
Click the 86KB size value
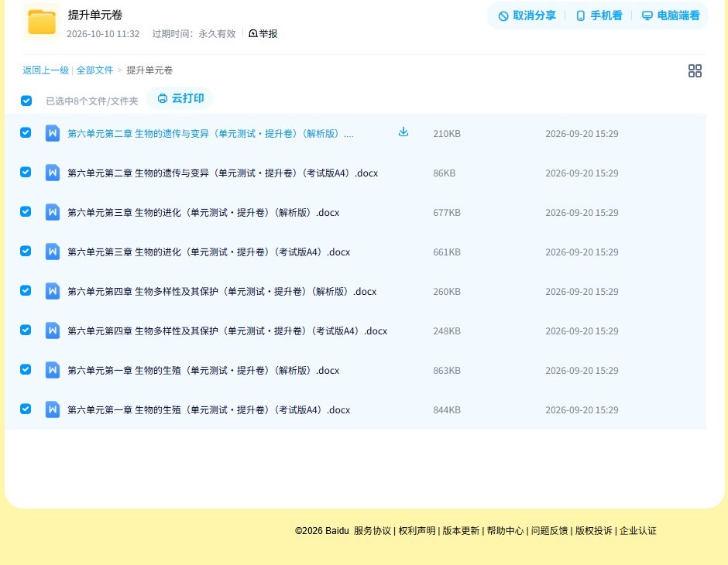[444, 173]
